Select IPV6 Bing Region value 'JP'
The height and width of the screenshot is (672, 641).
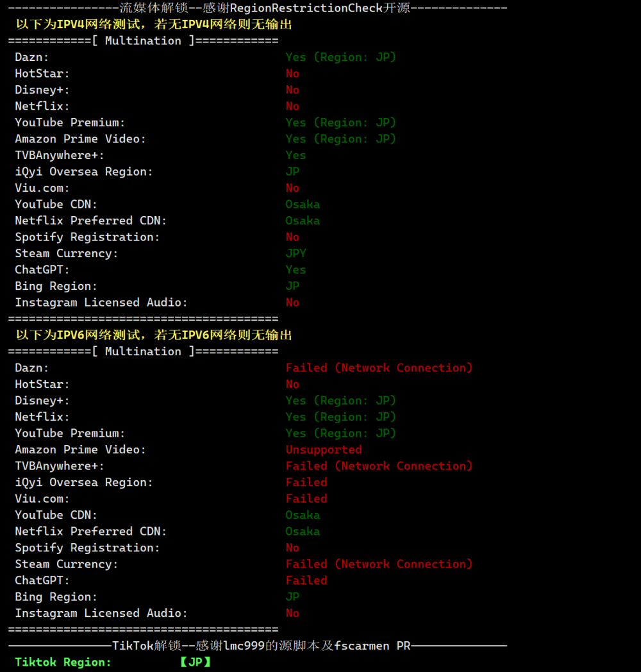coord(293,597)
